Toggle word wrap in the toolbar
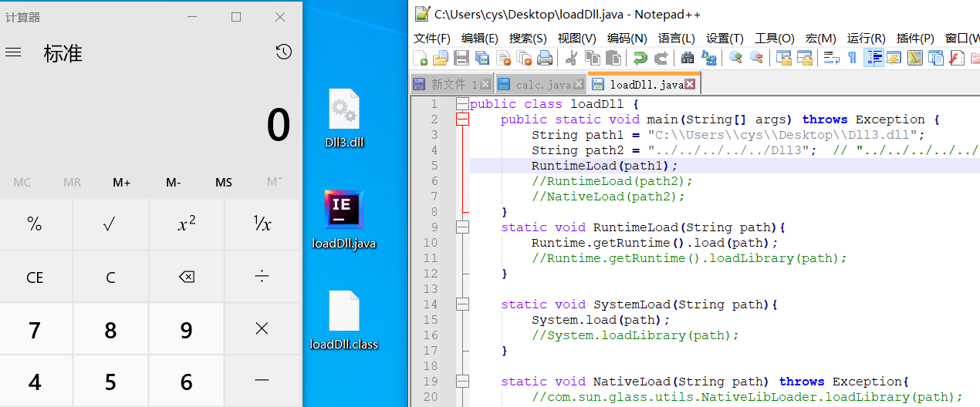This screenshot has height=407, width=980. click(831, 58)
